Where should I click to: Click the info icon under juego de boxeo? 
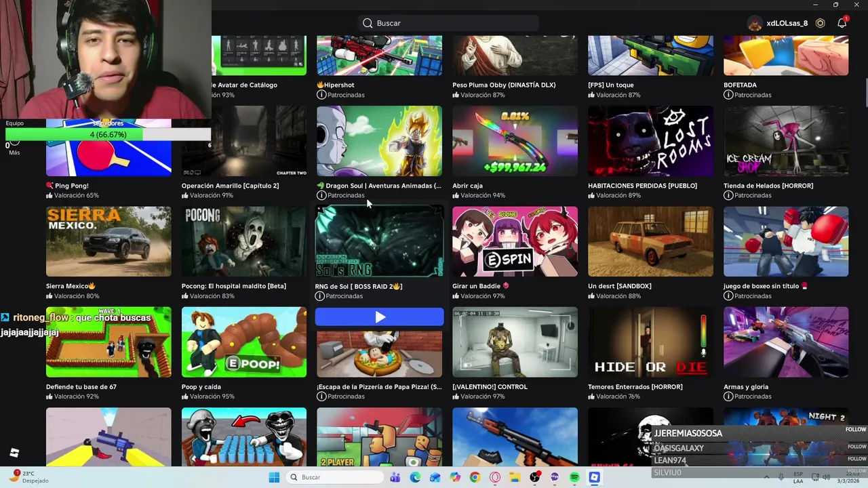point(728,296)
